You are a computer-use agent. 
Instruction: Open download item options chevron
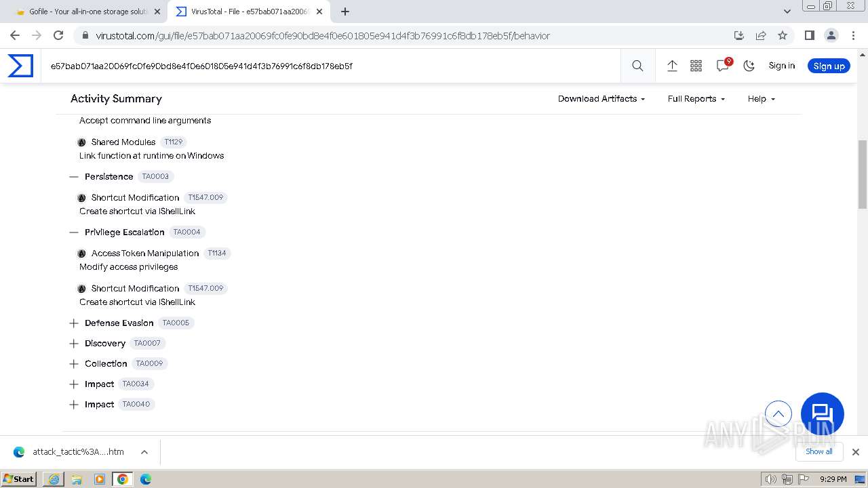point(144,452)
